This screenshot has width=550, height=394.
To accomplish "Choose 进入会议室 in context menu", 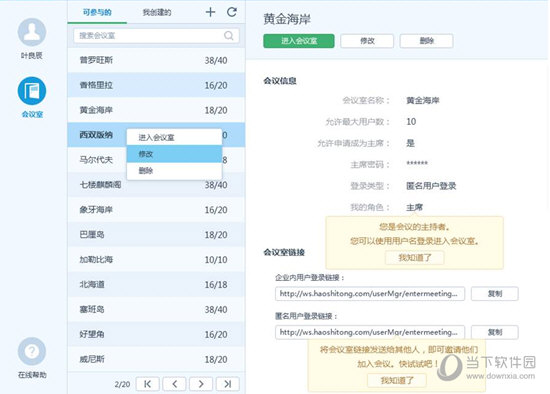I will (174, 137).
